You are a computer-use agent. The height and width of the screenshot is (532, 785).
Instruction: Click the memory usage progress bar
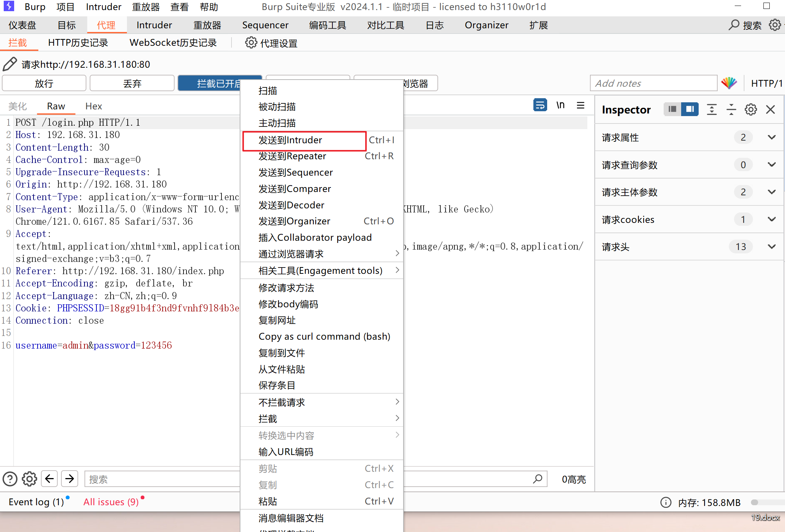(768, 502)
